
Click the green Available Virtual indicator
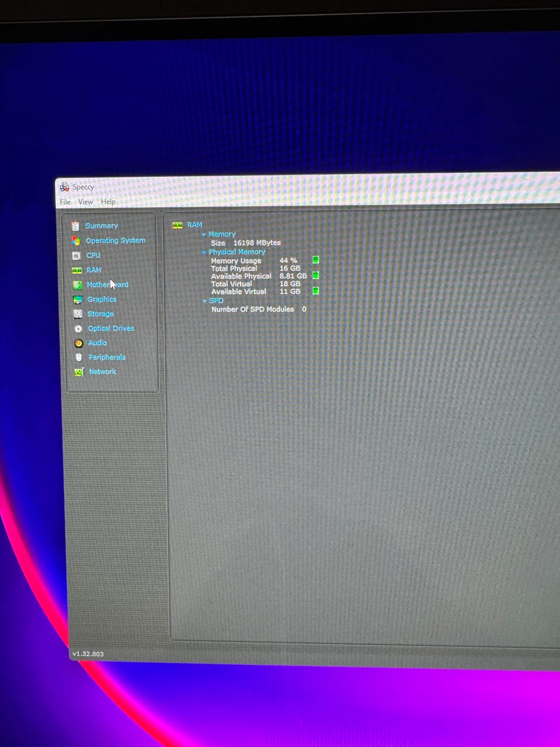(x=316, y=290)
